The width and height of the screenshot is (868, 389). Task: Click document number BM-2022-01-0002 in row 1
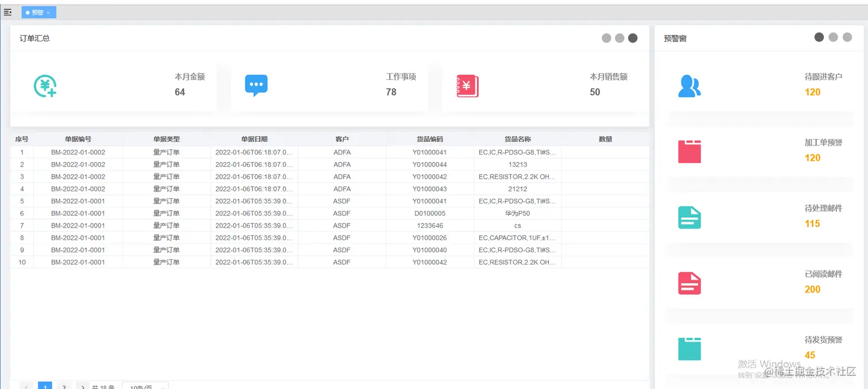78,152
